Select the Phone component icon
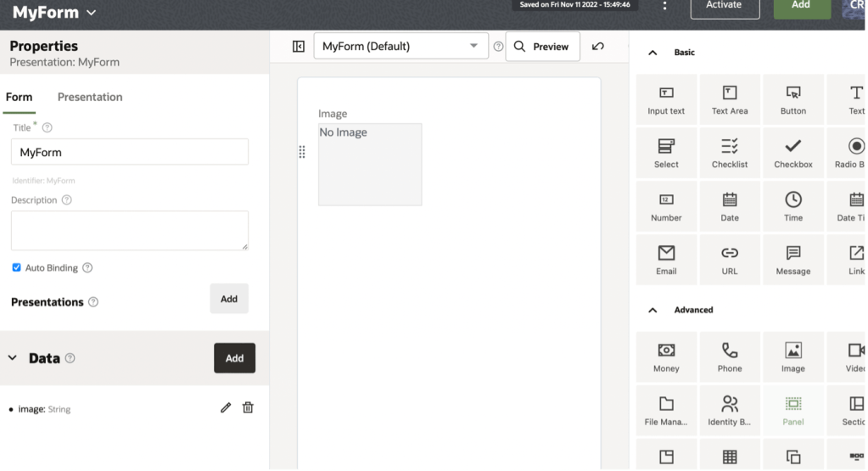Screen dimensions: 868x471 coord(729,350)
